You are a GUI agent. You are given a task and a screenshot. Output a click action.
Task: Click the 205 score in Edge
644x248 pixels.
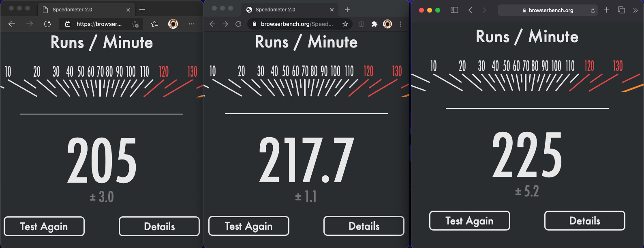click(102, 160)
